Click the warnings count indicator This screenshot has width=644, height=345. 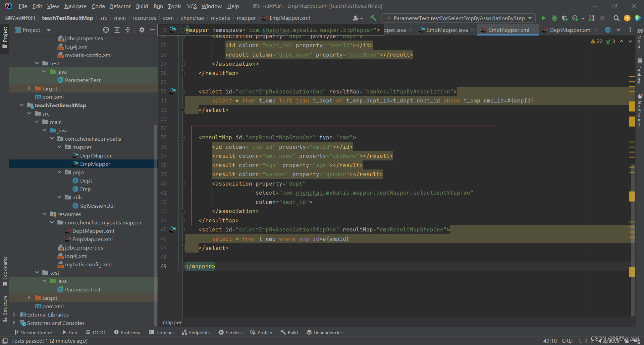pyautogui.click(x=597, y=41)
